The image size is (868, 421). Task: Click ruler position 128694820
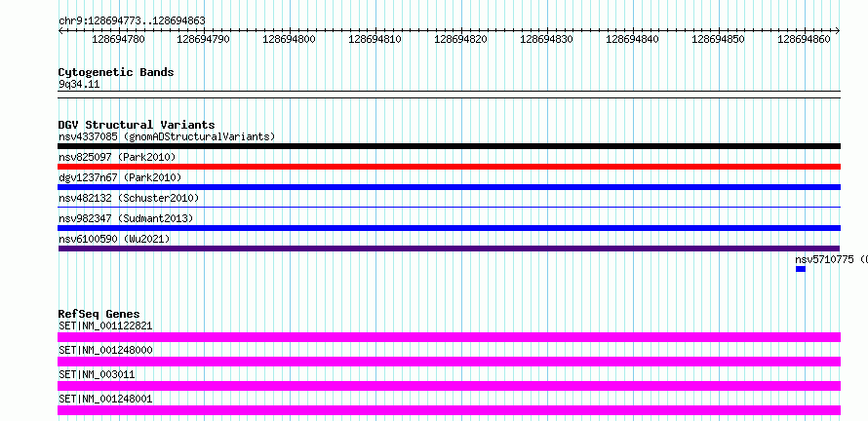461,39
